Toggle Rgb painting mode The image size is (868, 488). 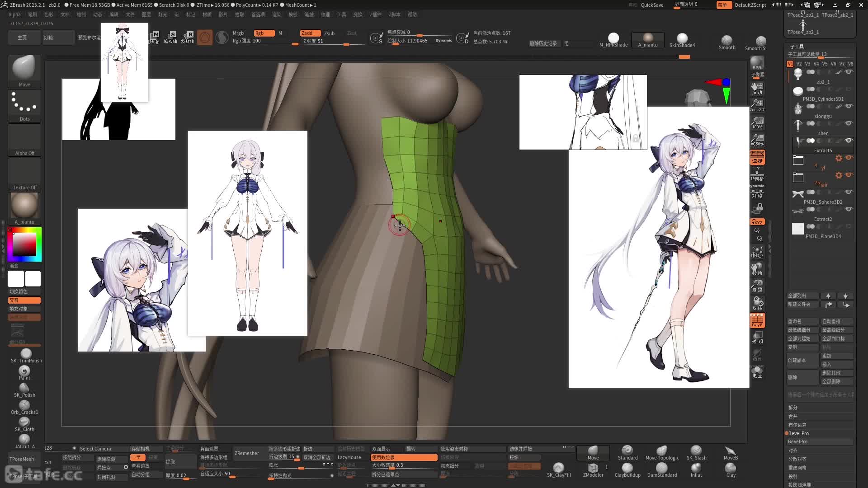point(264,33)
